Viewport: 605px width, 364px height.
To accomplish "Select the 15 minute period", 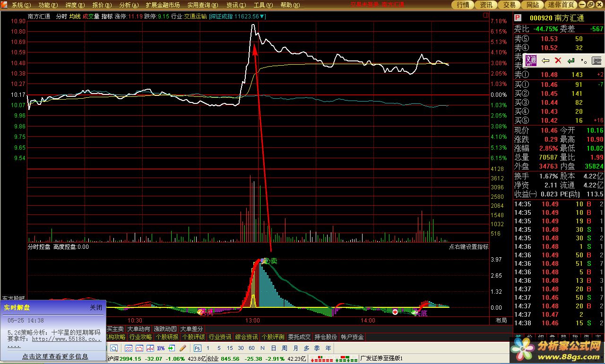I will [x=230, y=348].
